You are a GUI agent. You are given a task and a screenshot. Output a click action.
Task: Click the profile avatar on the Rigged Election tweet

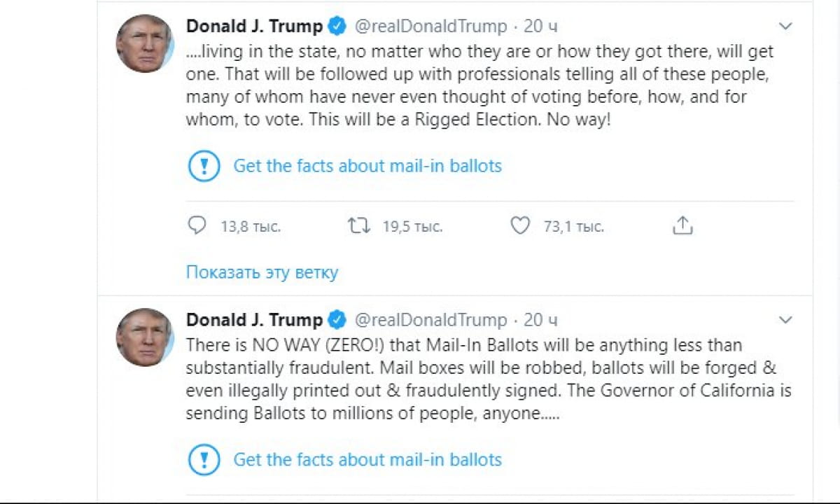point(144,43)
